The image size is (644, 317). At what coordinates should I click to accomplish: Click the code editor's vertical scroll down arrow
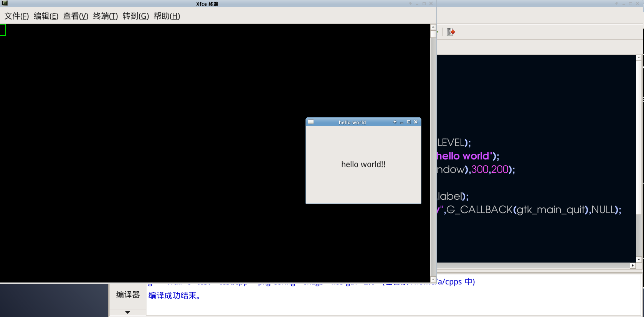tap(639, 260)
